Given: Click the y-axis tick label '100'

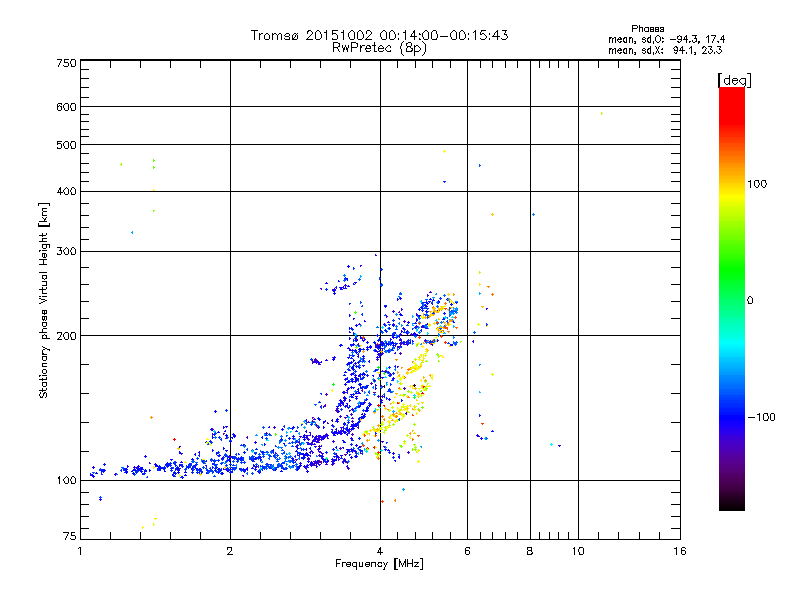Looking at the screenshot, I should tap(66, 481).
